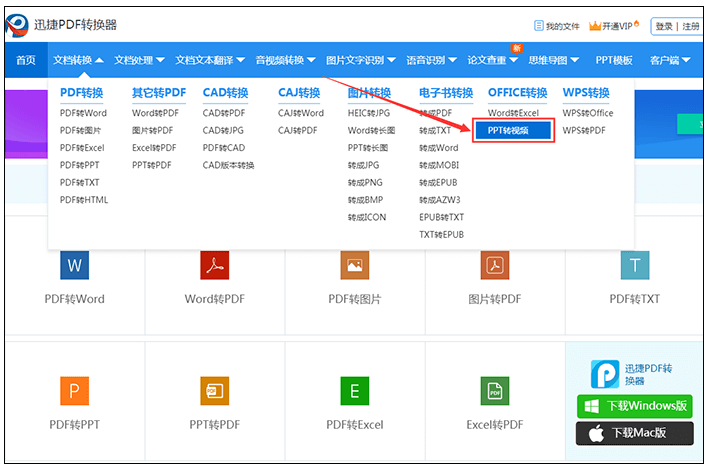Click the green Excel转PDF file icon

[x=495, y=391]
